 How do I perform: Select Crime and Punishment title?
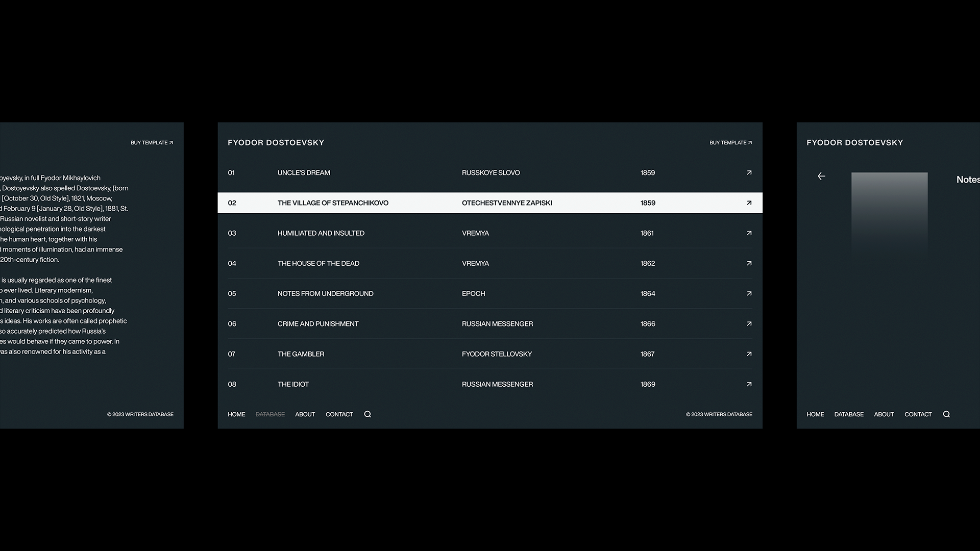pyautogui.click(x=318, y=323)
